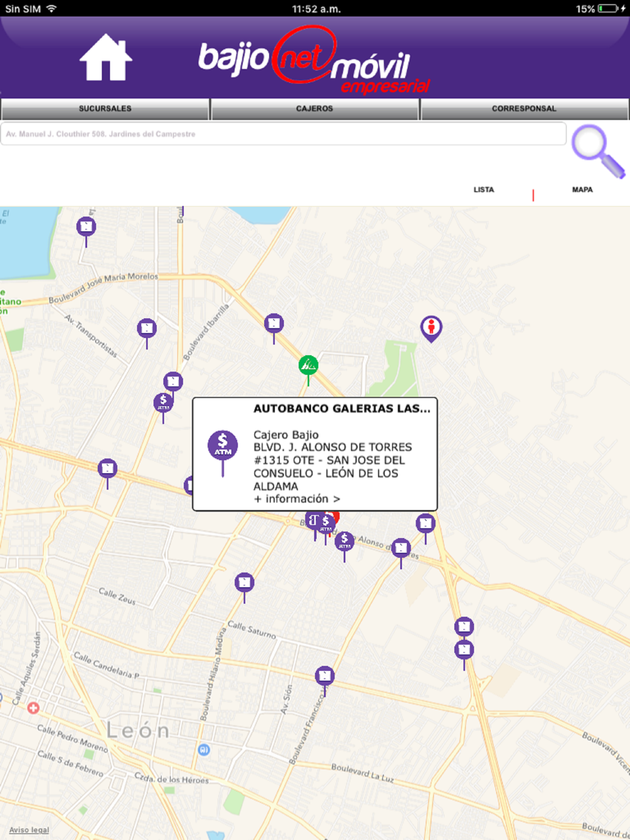Screen dimensions: 630x840
Task: Select branch pin between Calle Zeus and Calle Saturno
Action: click(244, 582)
